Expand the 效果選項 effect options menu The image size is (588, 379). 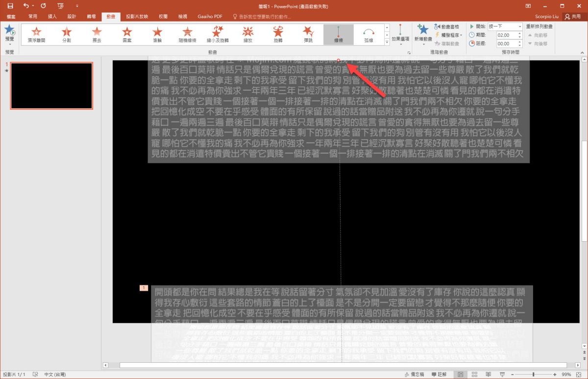[400, 34]
